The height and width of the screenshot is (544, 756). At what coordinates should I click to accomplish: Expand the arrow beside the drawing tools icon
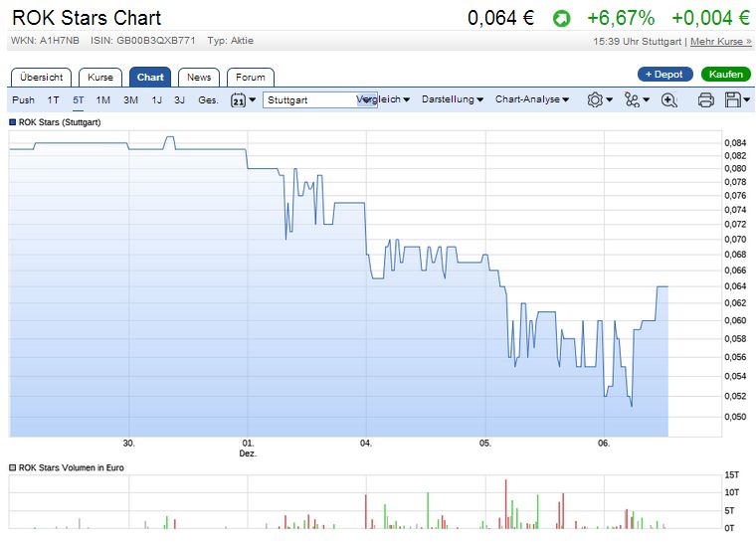coord(646,99)
